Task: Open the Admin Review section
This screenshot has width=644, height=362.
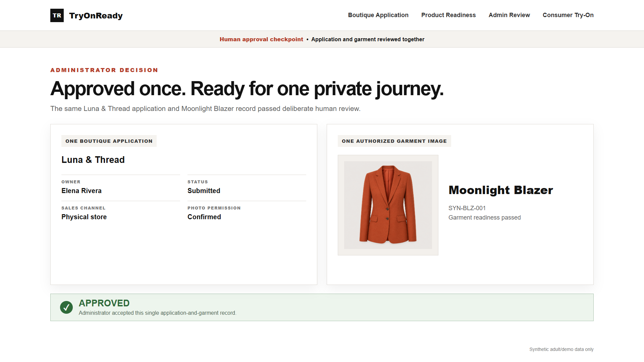Action: click(x=509, y=15)
